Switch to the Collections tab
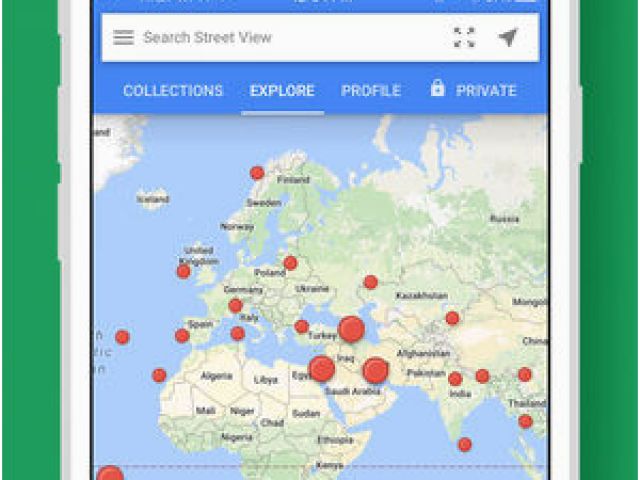The image size is (640, 480). pos(173,91)
